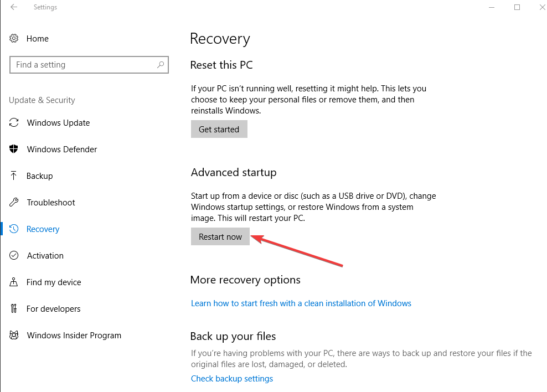Viewport: 547px width, 392px height.
Task: Click the Windows Update sync icon
Action: click(x=14, y=122)
